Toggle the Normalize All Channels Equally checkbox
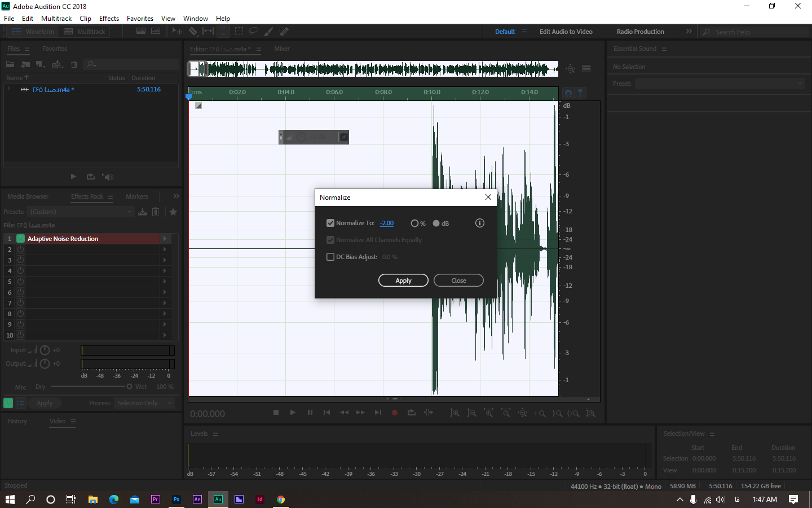Viewport: 812px width, 508px height. click(330, 240)
